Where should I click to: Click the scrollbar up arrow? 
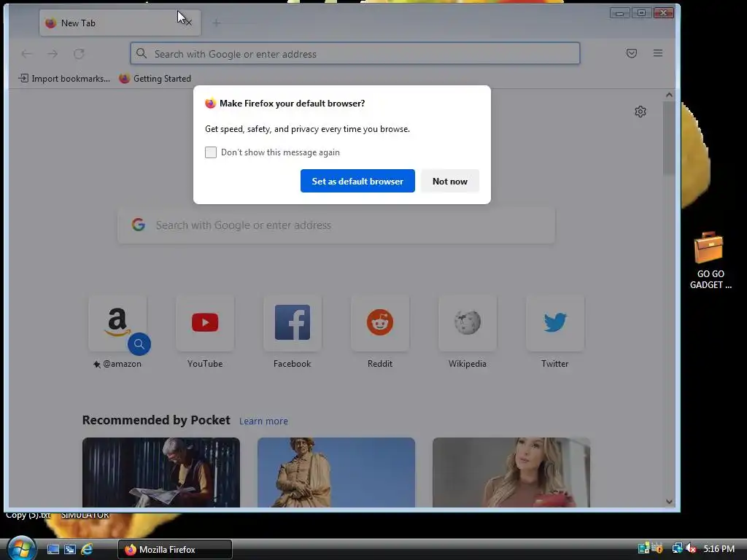point(669,95)
